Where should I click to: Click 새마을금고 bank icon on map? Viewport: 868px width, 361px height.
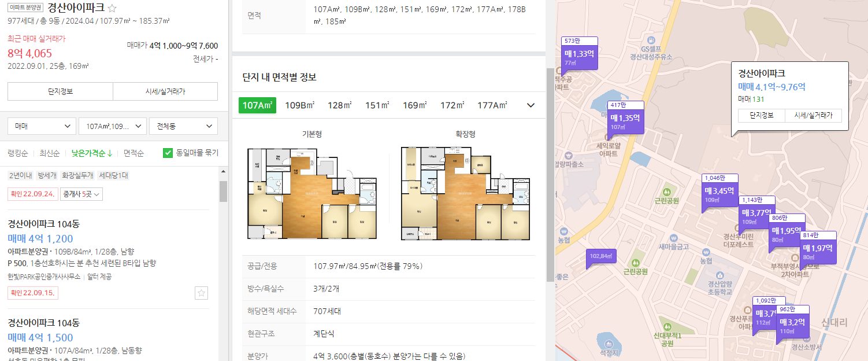[x=674, y=238]
